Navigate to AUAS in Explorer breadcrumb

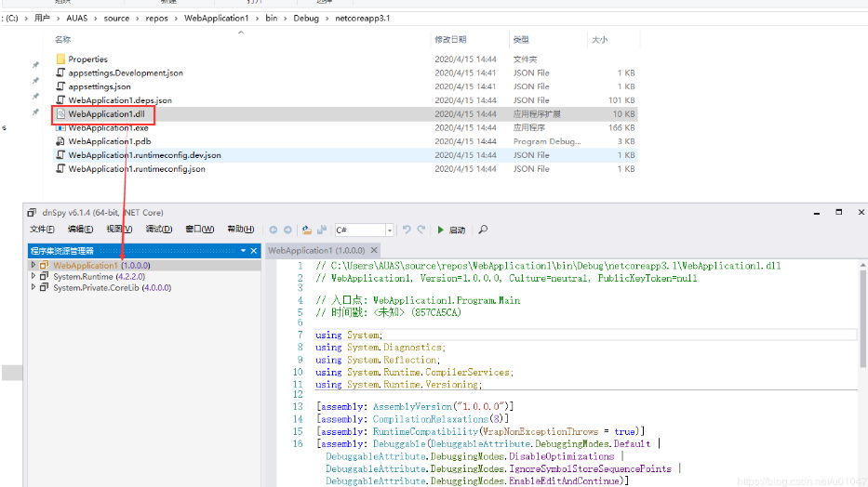click(77, 19)
